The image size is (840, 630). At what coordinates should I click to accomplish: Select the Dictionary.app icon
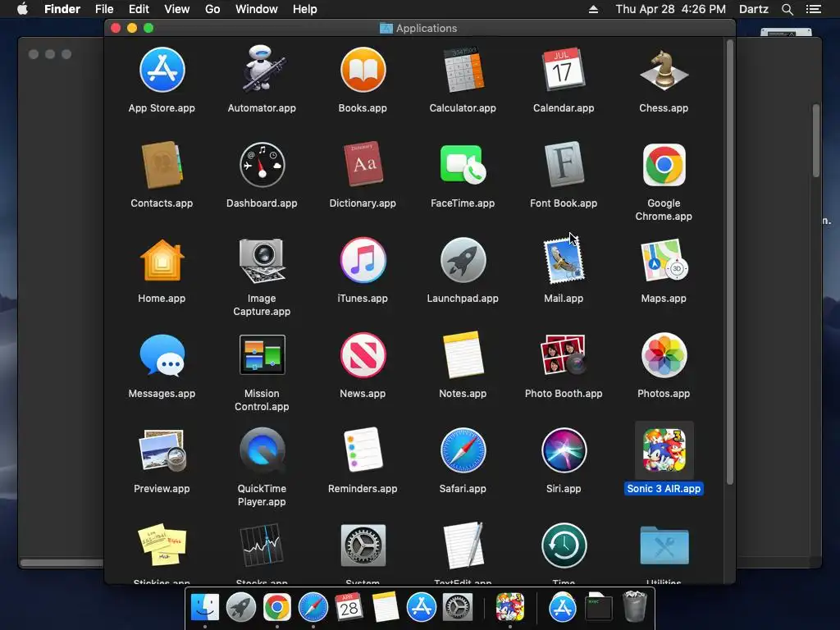[363, 164]
